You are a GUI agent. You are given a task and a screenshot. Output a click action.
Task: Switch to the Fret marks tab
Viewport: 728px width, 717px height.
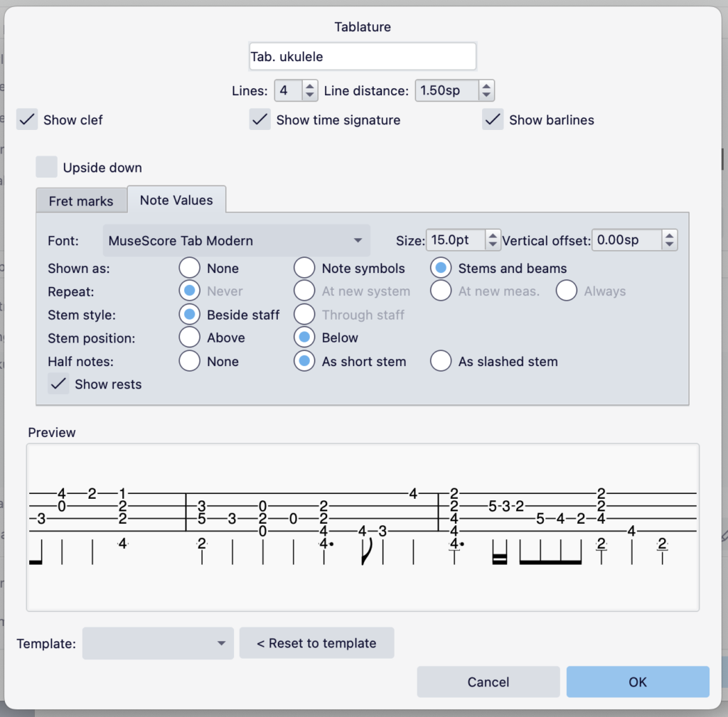(81, 200)
